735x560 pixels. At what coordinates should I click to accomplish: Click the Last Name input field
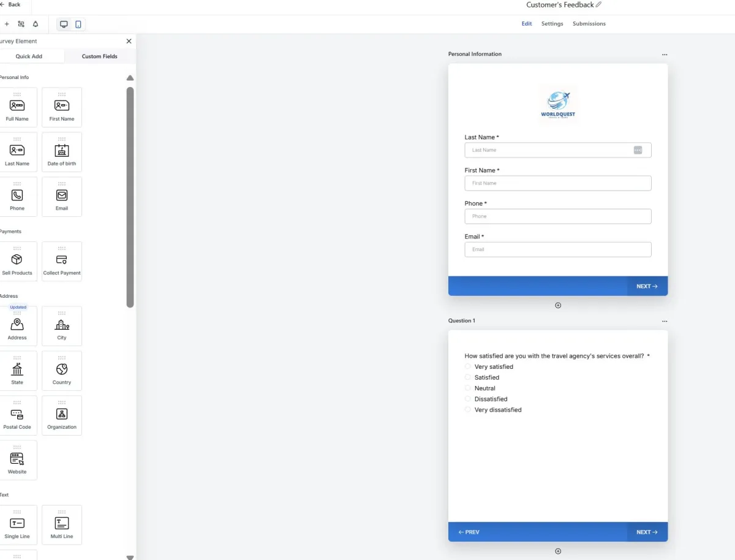(558, 150)
